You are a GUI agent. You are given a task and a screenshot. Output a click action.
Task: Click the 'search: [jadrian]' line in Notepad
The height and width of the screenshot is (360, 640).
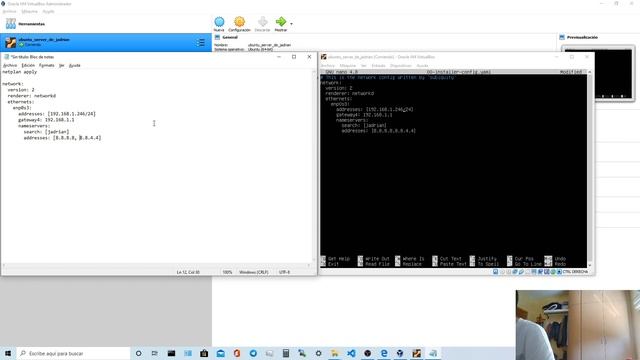46,132
